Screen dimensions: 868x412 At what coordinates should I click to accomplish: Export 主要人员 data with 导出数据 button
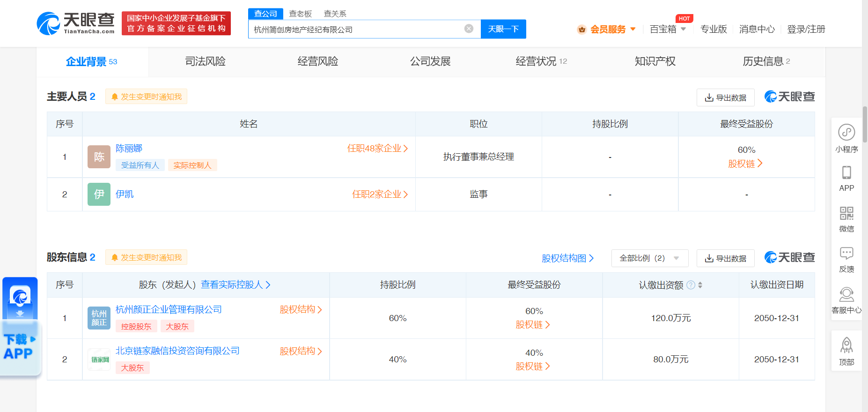(725, 97)
